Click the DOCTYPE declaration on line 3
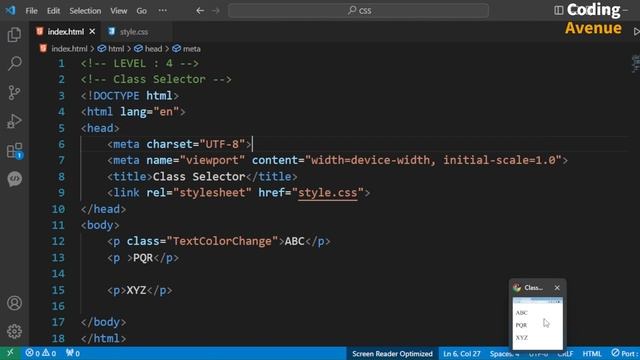Viewport: 640px width, 360px height. pyautogui.click(x=130, y=96)
